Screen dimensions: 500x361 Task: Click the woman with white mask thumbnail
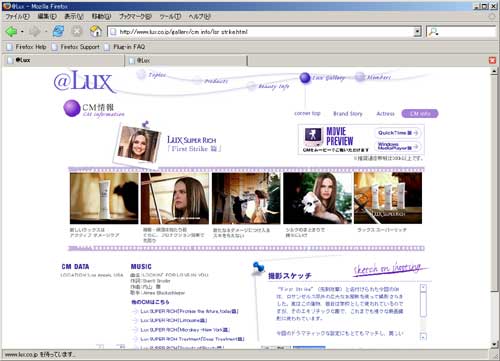[x=317, y=198]
